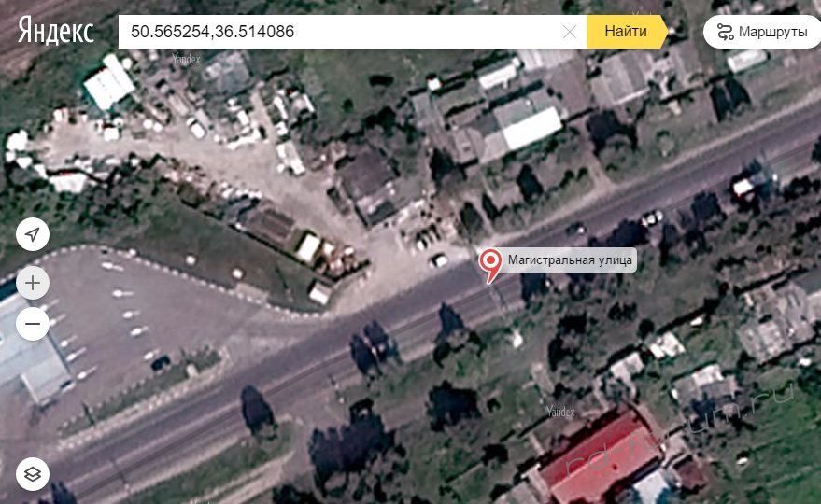The image size is (821, 504).
Task: Click the dark car parked in lot
Action: 161,362
